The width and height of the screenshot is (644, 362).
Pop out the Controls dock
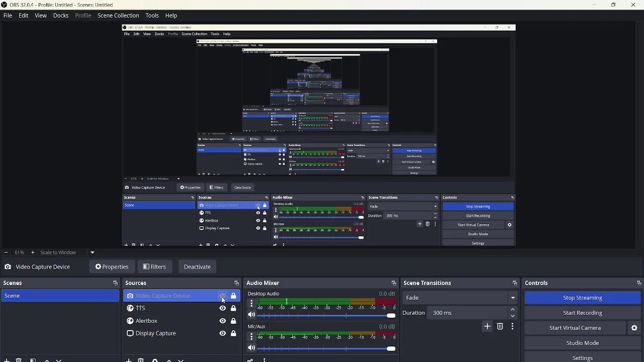tap(639, 283)
